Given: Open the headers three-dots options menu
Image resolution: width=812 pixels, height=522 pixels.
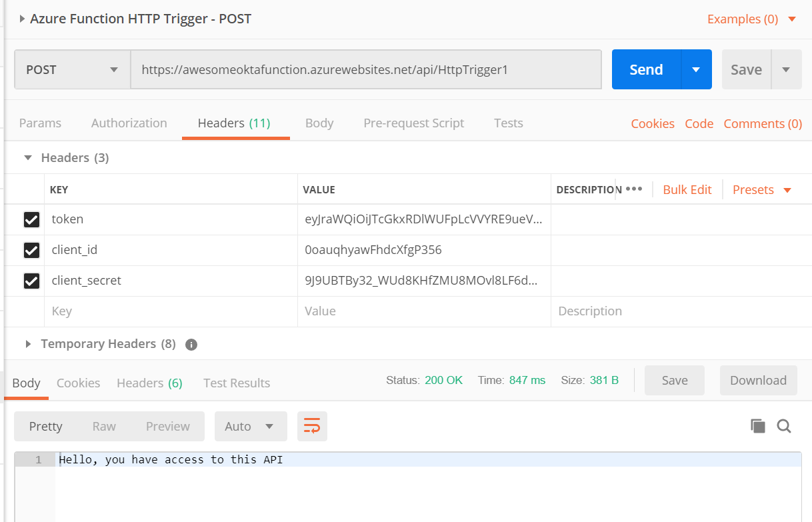Looking at the screenshot, I should [634, 189].
